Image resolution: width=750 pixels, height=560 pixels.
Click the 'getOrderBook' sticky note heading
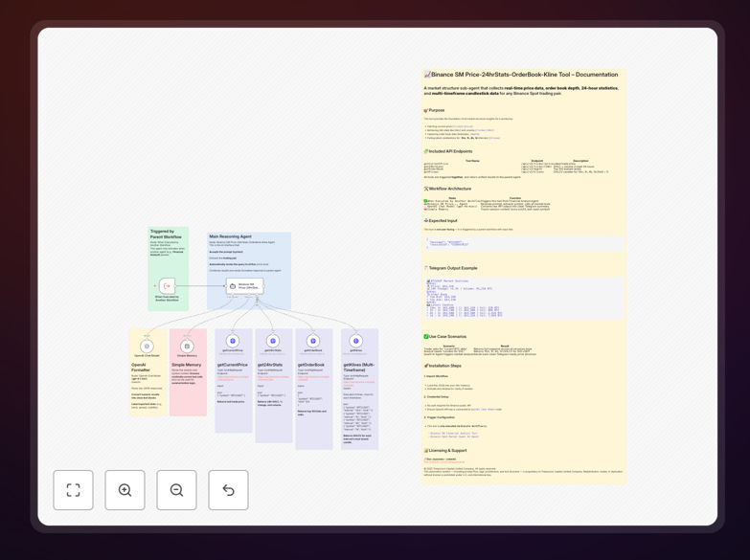[311, 365]
